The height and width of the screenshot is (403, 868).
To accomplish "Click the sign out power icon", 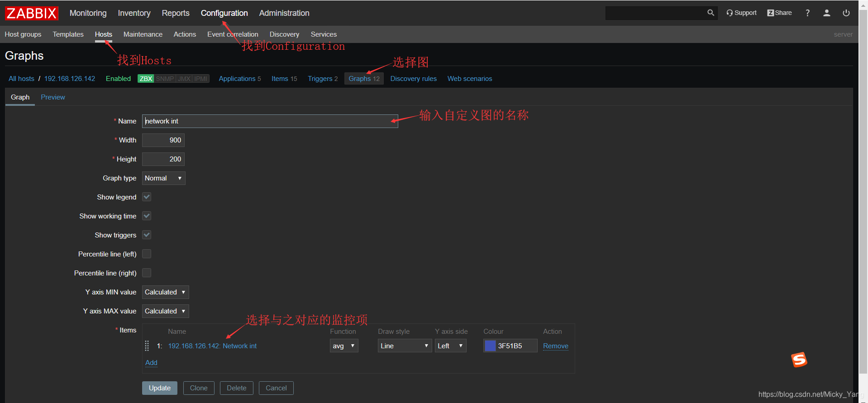I will coord(846,13).
